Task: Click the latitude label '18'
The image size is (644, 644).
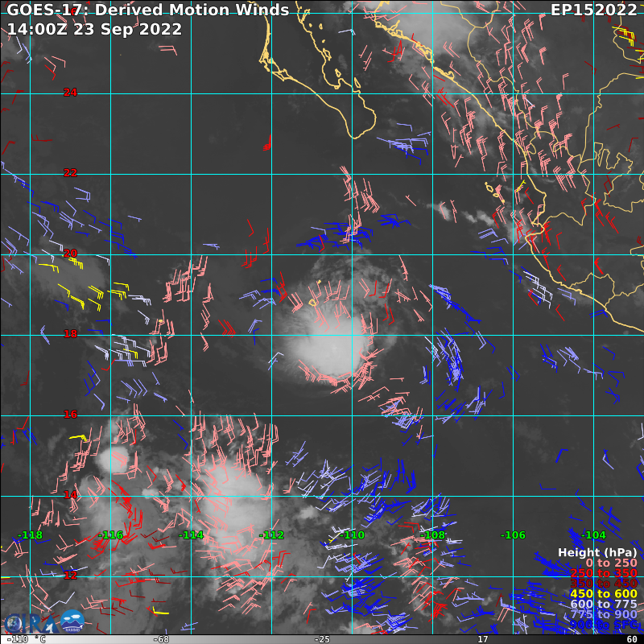Action: tap(70, 334)
